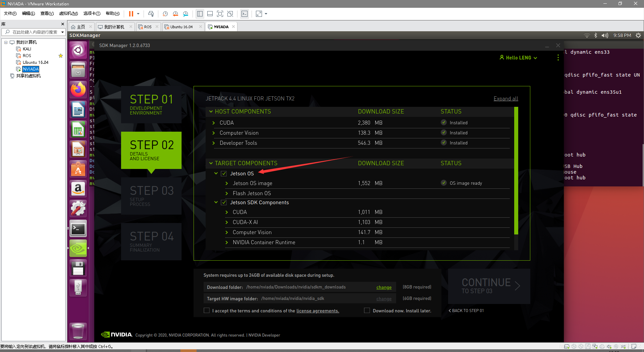This screenshot has width=644, height=352.
Task: Open the VMware 虚拟机 menu
Action: (68, 13)
